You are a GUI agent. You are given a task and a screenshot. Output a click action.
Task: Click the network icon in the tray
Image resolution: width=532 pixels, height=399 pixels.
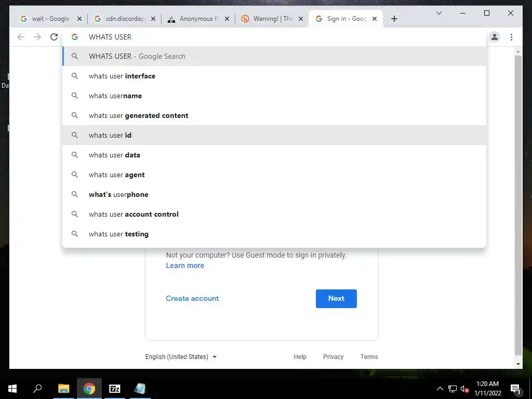tap(453, 389)
